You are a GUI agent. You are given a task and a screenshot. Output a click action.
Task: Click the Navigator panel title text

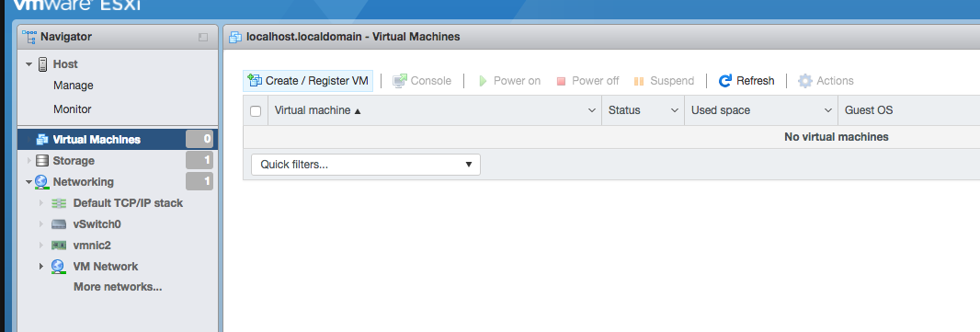(x=66, y=37)
